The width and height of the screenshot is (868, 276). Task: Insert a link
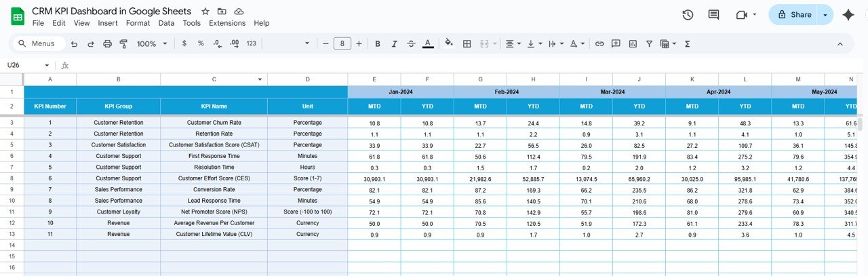[599, 43]
